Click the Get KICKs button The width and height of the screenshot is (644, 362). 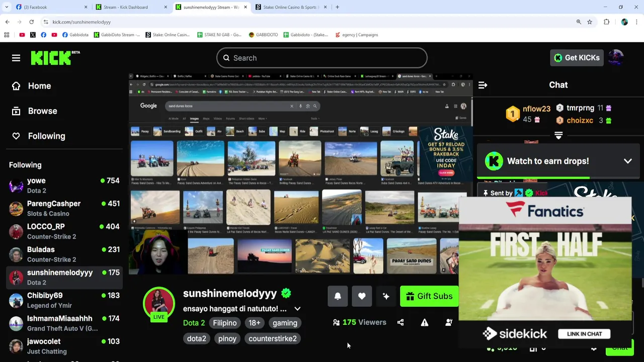click(577, 58)
